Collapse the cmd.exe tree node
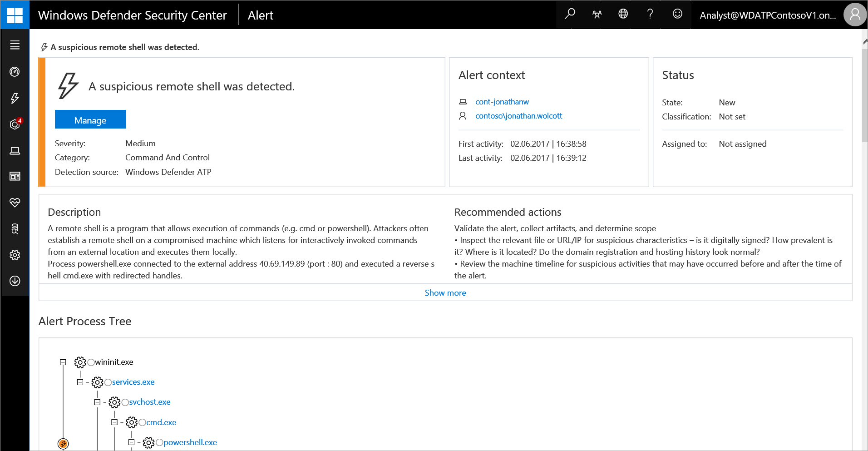Image resolution: width=868 pixels, height=451 pixels. click(114, 422)
